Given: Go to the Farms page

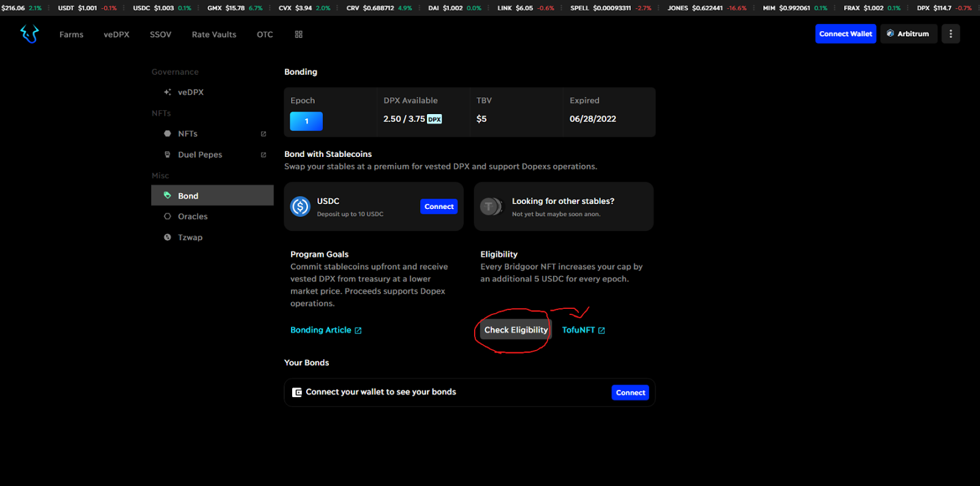Looking at the screenshot, I should click(x=71, y=34).
